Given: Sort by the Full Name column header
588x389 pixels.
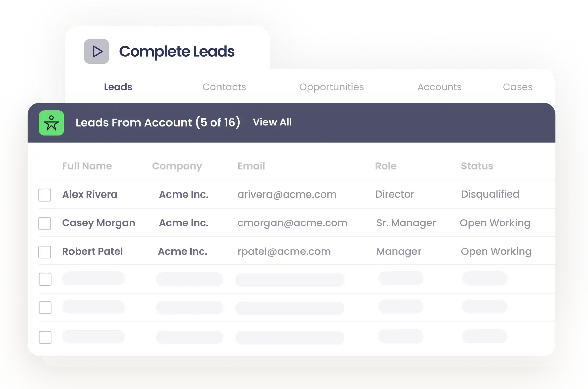Looking at the screenshot, I should pos(87,166).
